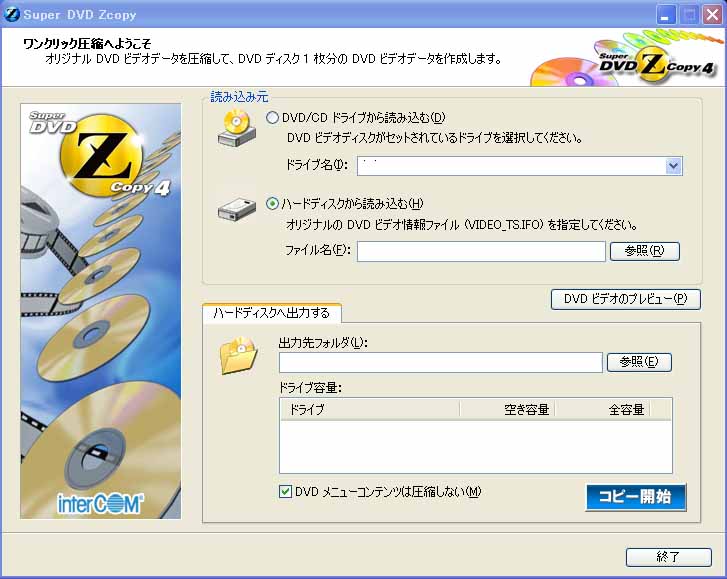Click the ファイル名(F) input field
This screenshot has height=579, width=727.
tap(481, 251)
